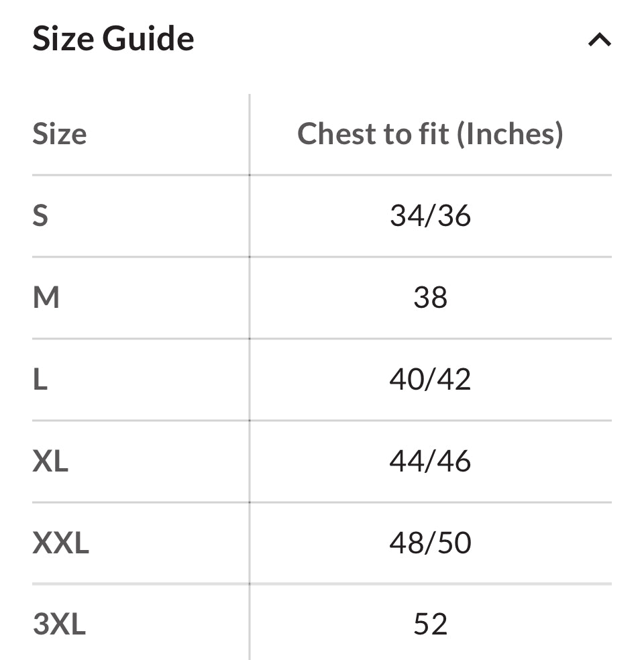The height and width of the screenshot is (660, 644).
Task: Click the Size Guide section heading
Action: click(113, 39)
